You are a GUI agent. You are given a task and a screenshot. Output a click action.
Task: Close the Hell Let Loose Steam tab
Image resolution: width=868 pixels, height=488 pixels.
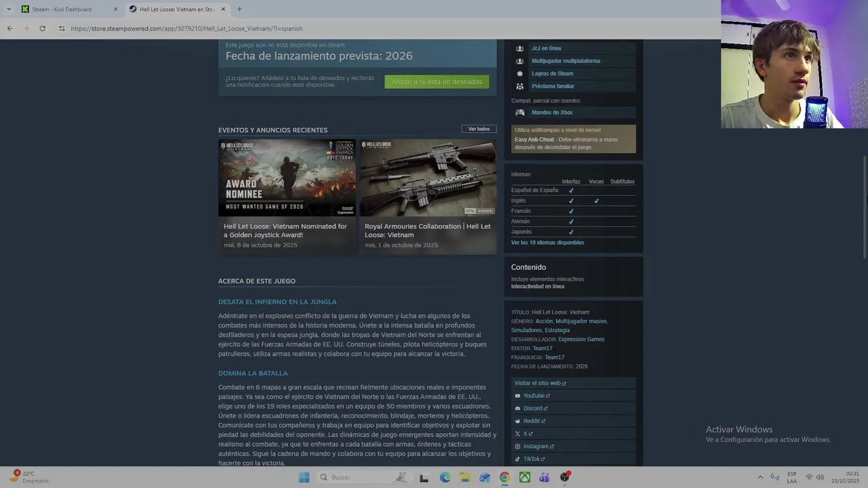223,9
